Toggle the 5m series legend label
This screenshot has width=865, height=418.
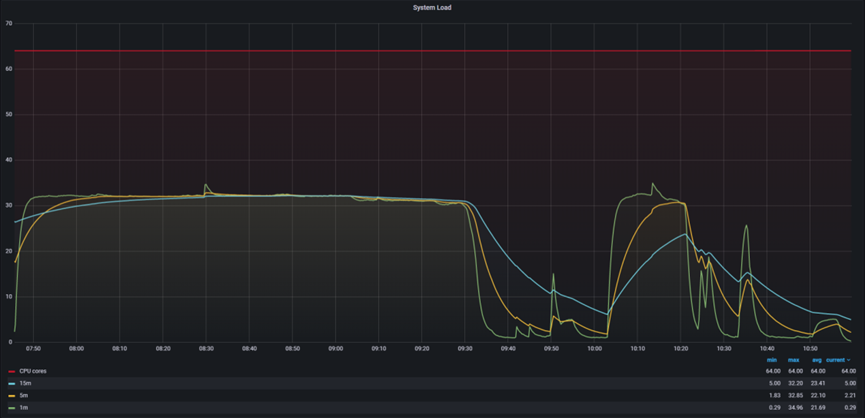[22, 395]
